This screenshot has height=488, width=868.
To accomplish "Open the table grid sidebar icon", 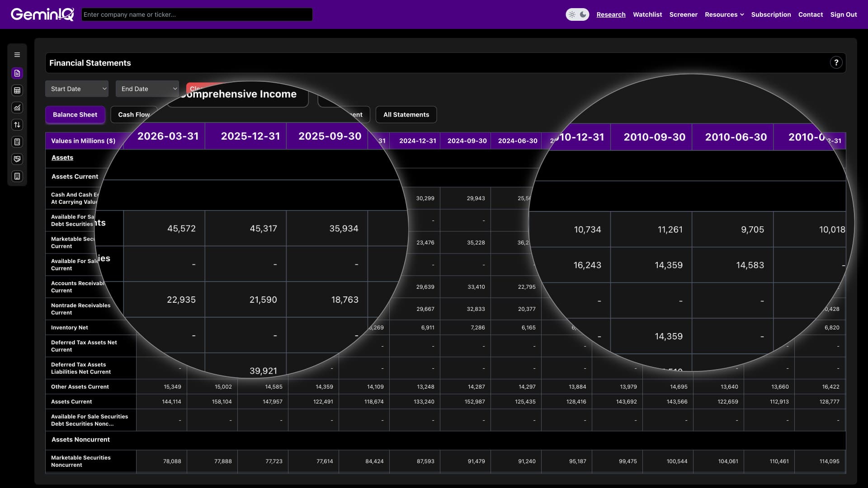I will pyautogui.click(x=17, y=90).
